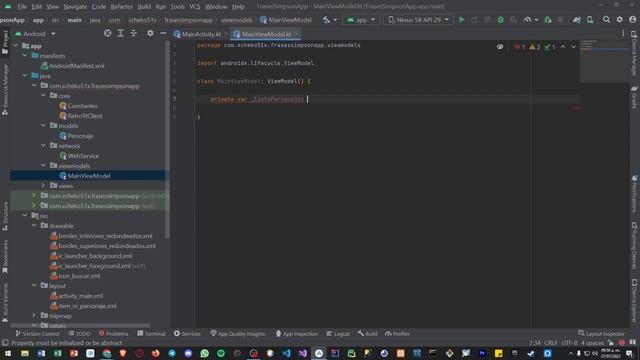Open the Profiler tool window
Viewport: 640px width, 360px height.
pyautogui.click(x=397, y=334)
